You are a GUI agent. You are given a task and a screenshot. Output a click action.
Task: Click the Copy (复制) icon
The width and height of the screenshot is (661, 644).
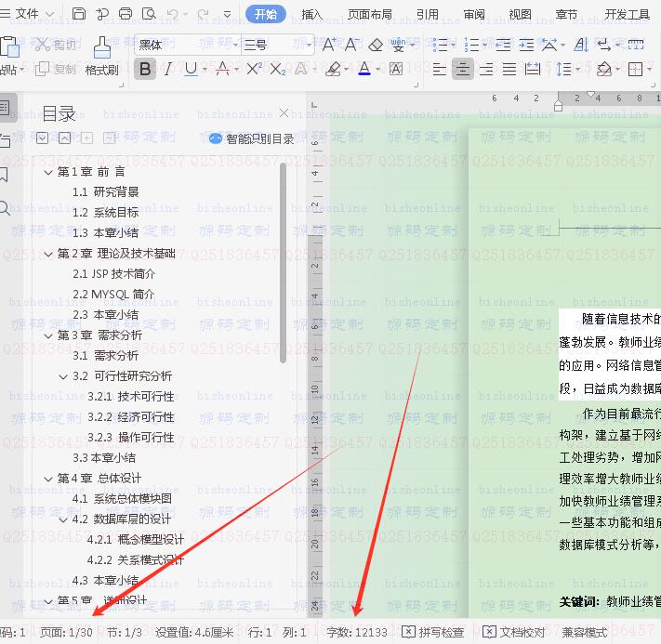(42, 69)
